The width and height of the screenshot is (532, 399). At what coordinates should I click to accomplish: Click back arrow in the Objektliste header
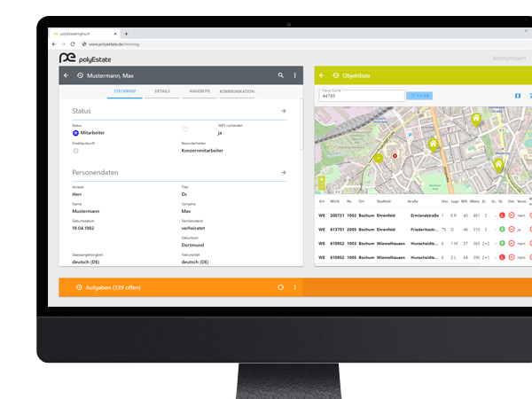point(321,76)
